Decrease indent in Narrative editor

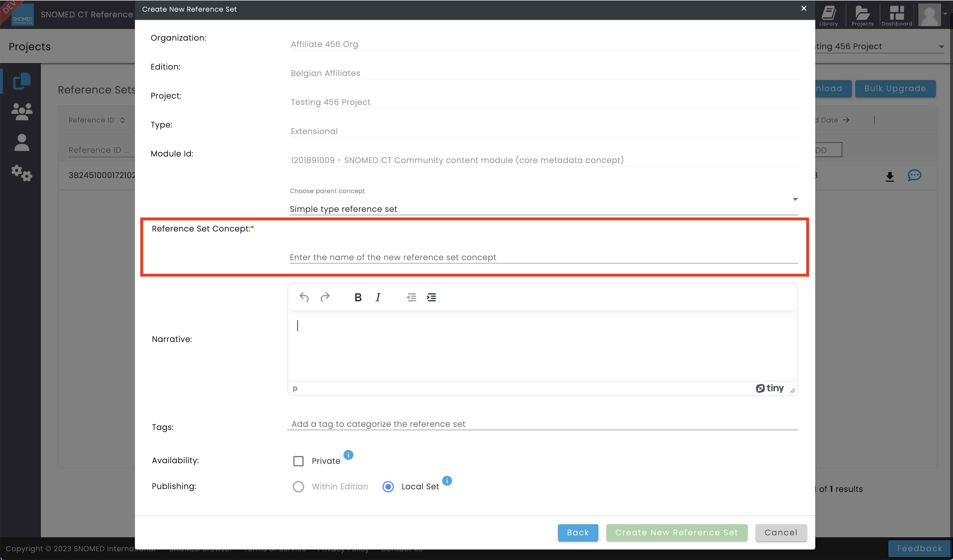click(411, 298)
